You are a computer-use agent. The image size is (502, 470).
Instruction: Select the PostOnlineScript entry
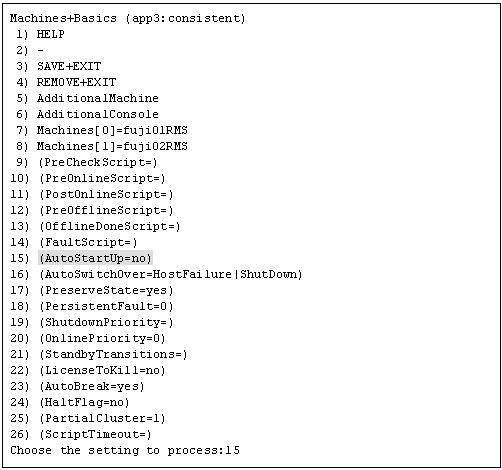(x=106, y=194)
